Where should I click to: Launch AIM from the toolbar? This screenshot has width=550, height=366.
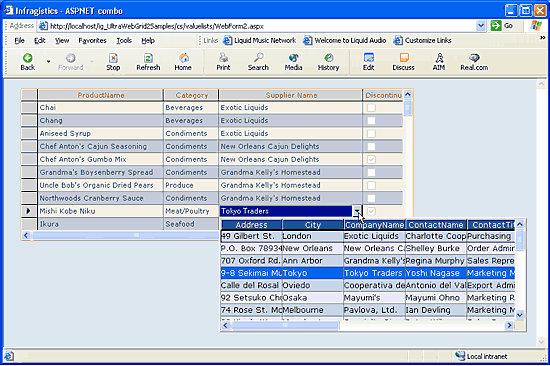pos(439,62)
